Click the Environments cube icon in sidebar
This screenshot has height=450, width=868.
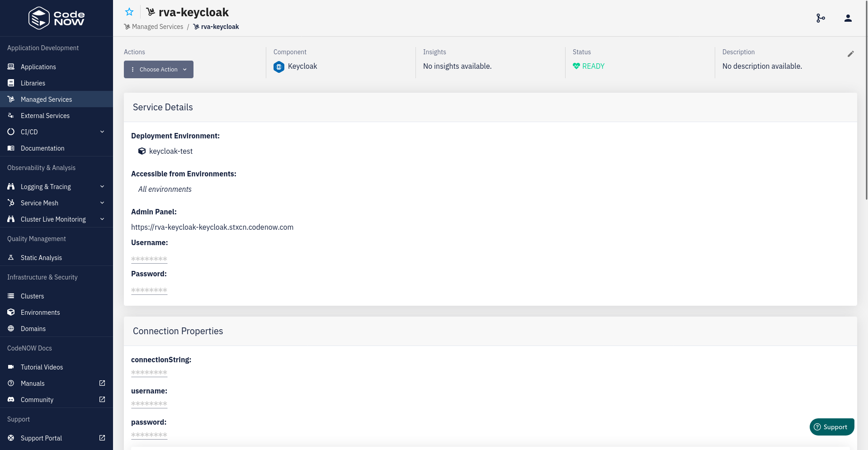[x=11, y=312]
